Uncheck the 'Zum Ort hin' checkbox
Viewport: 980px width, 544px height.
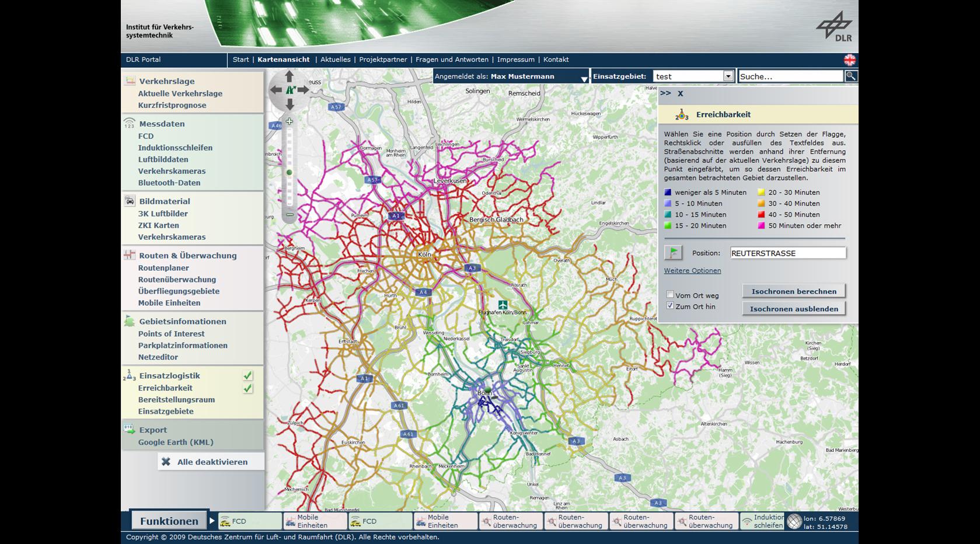point(670,306)
